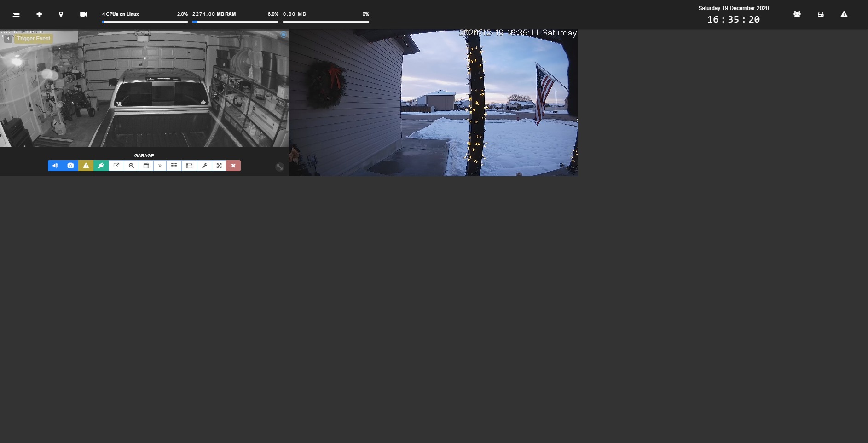Toggle audio on the Garage camera
The image size is (868, 443).
coord(55,166)
